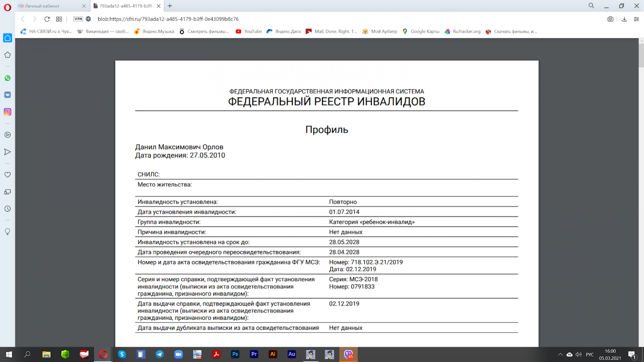Expand hidden system tray icons
The height and width of the screenshot is (362, 644).
pos(560,354)
